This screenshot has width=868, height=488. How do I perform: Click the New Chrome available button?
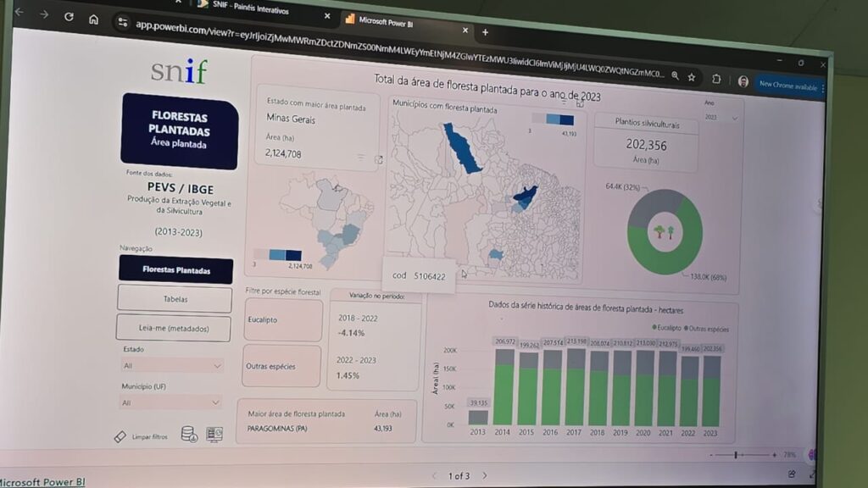[x=787, y=86]
